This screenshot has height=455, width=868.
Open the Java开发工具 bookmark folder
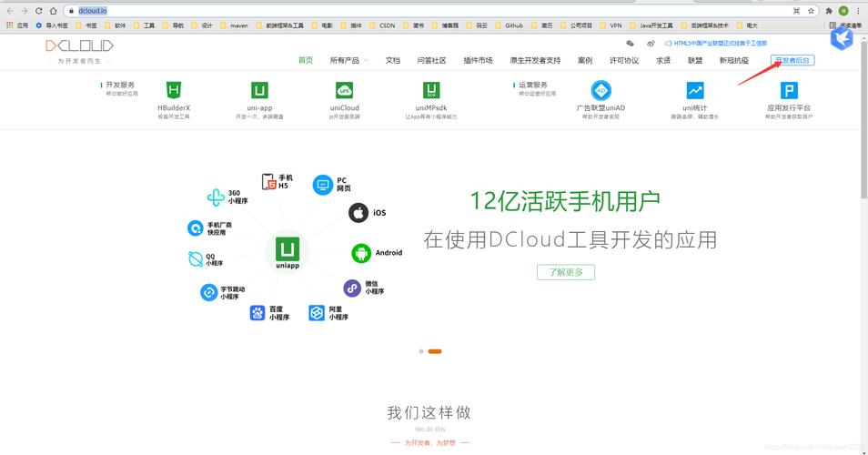651,25
